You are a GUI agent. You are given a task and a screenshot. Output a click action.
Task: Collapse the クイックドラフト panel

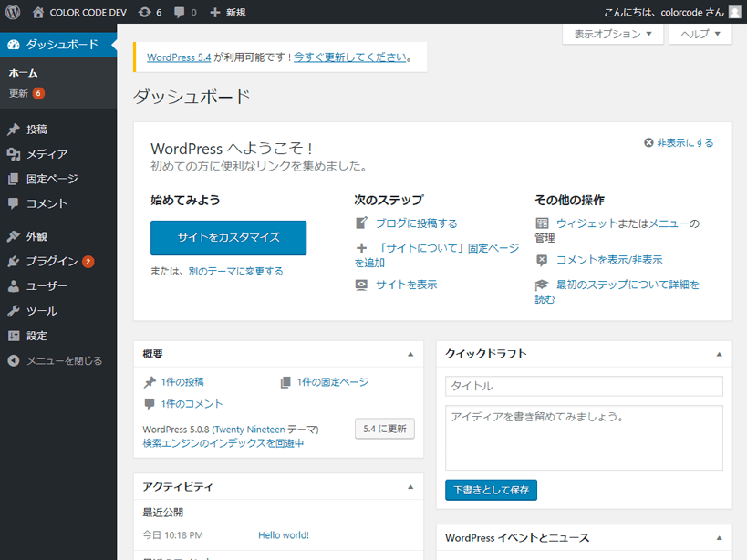720,354
